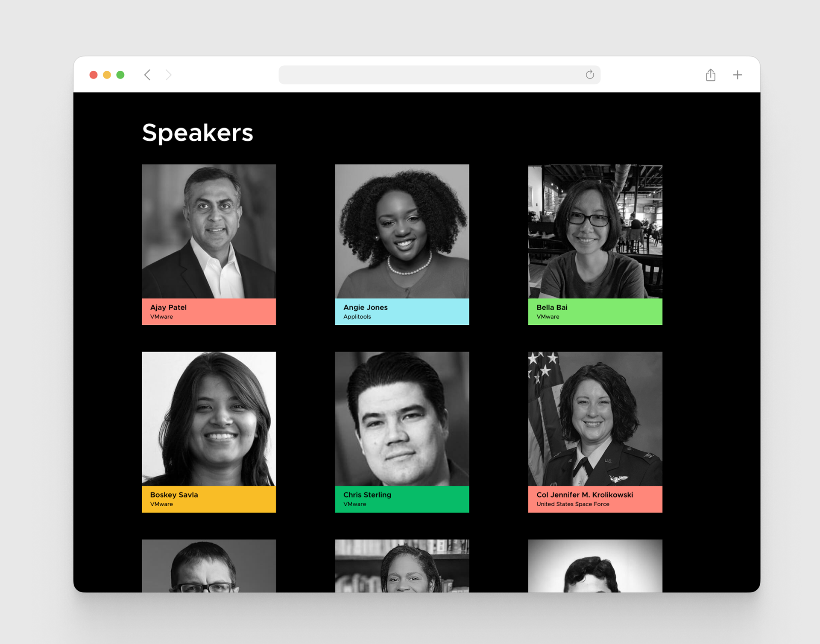The width and height of the screenshot is (820, 644).
Task: View Col Jennifer M. Krolikowski's photo
Action: tap(595, 419)
